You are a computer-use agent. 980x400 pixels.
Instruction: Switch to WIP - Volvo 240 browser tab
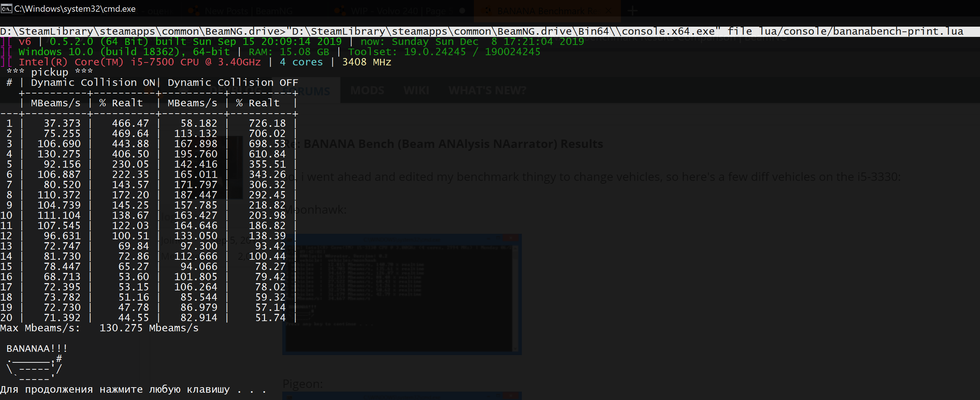pos(399,11)
